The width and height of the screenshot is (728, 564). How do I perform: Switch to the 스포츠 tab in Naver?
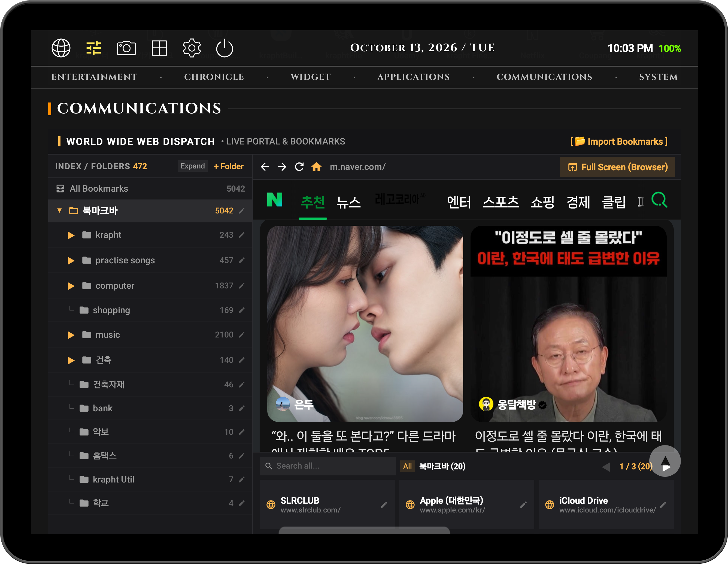[x=501, y=202]
